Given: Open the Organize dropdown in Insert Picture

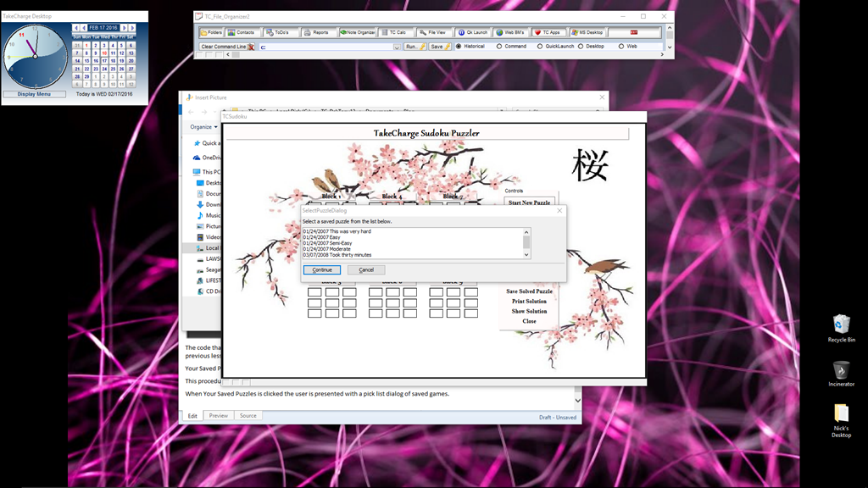Looking at the screenshot, I should (203, 127).
